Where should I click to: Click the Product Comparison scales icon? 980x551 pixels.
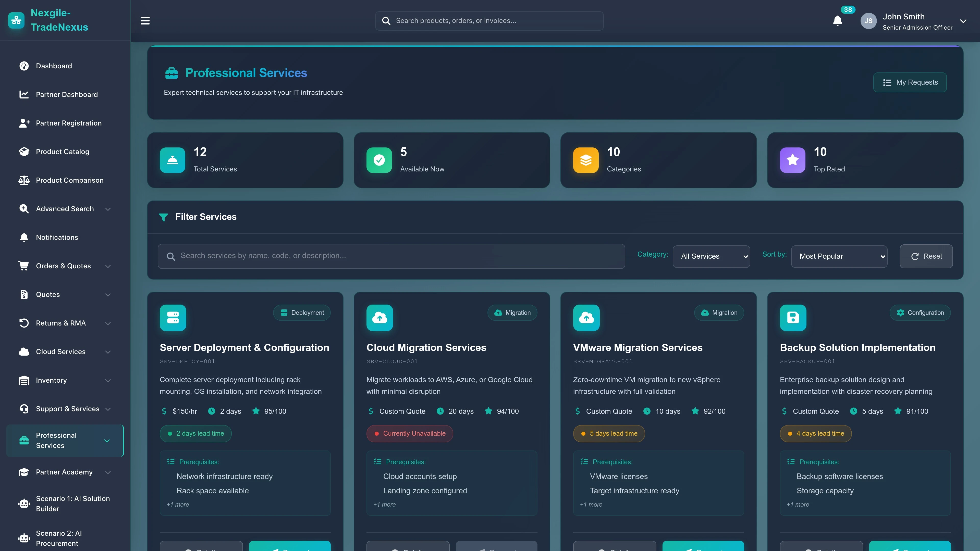click(x=24, y=180)
